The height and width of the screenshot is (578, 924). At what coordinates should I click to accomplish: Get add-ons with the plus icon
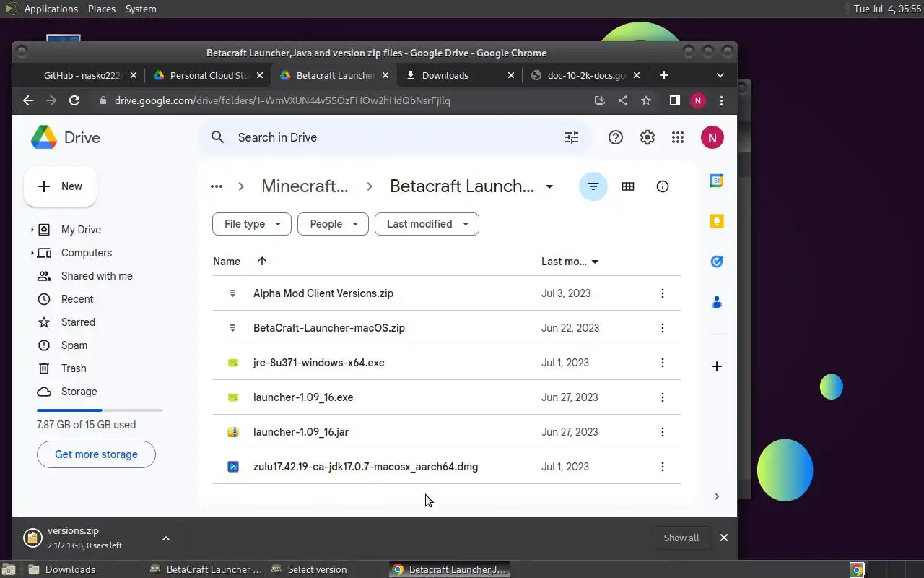coord(717,366)
